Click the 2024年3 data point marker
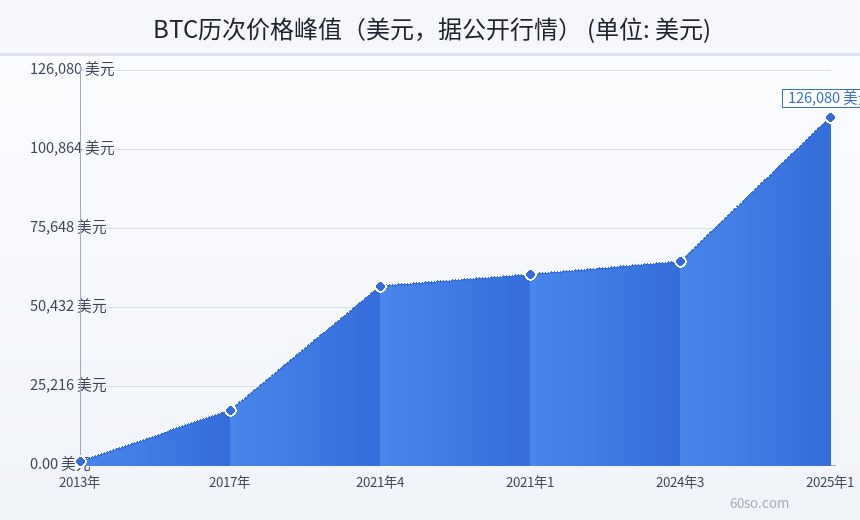860x520 pixels. pos(680,262)
